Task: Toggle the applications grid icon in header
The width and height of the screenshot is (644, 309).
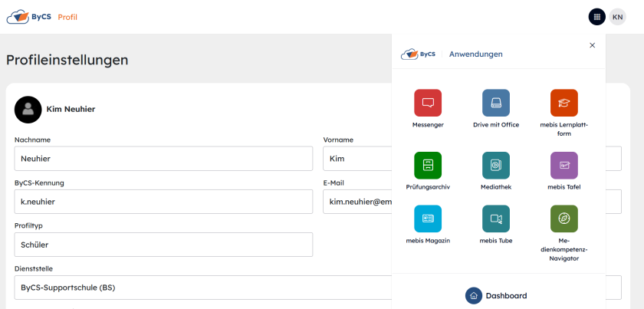Action: pos(596,17)
